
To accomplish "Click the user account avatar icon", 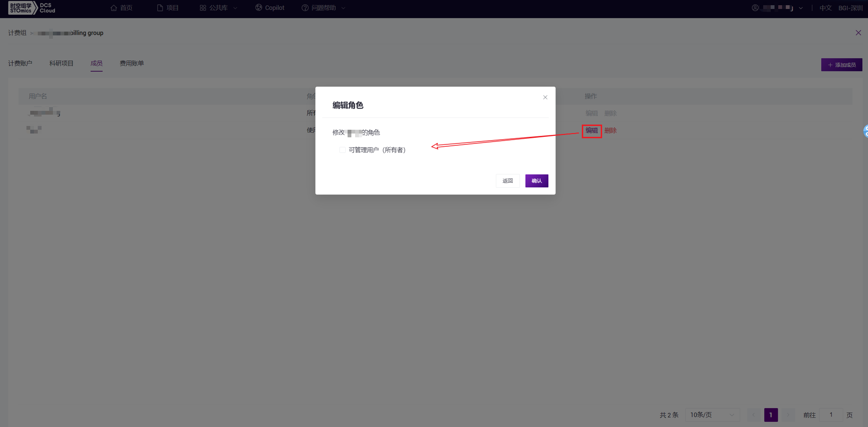I will tap(755, 8).
